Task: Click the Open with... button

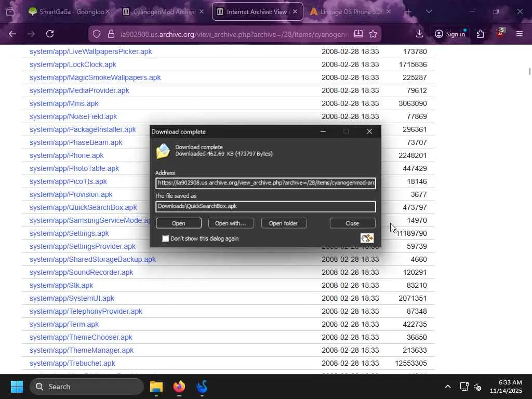Action: click(x=231, y=223)
